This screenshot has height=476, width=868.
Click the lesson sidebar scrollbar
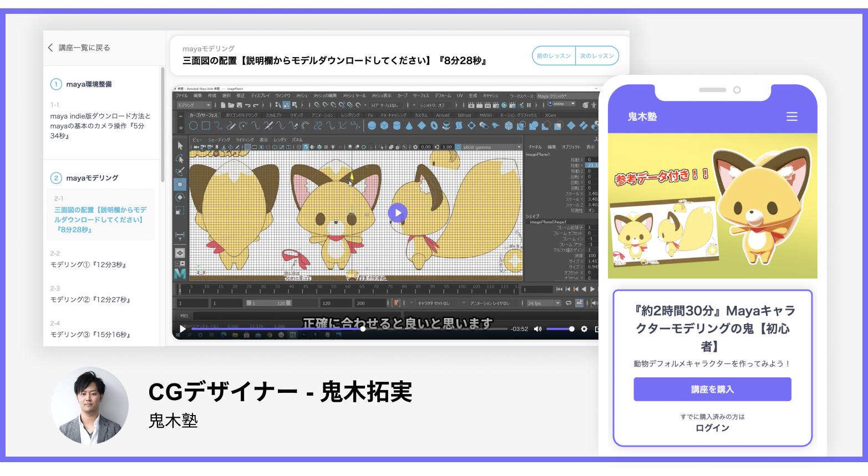162,125
